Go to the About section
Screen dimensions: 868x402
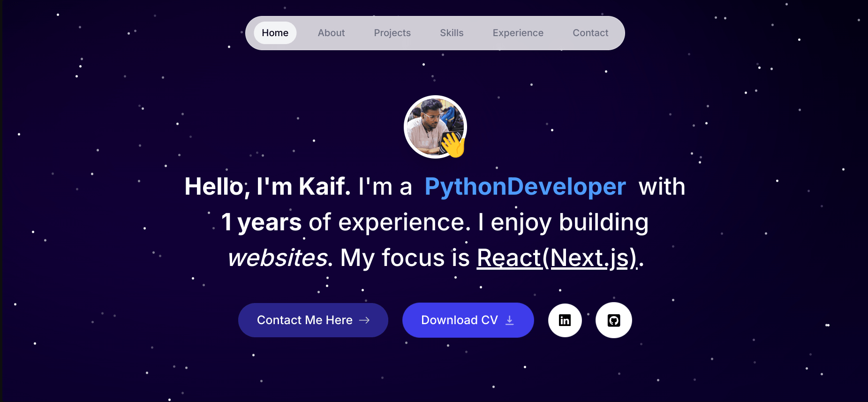pyautogui.click(x=331, y=33)
